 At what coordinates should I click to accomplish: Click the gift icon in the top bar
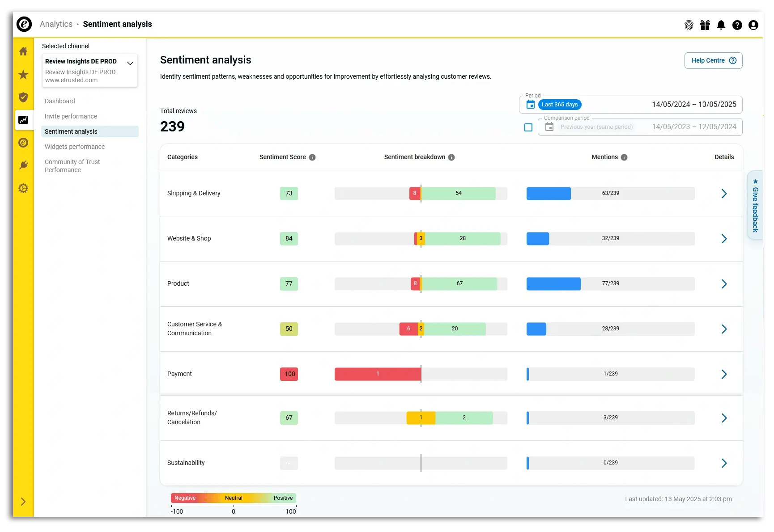[x=705, y=25]
